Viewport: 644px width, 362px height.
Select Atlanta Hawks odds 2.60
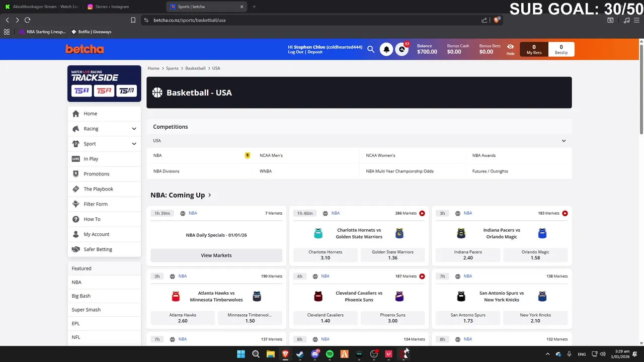[x=183, y=318]
